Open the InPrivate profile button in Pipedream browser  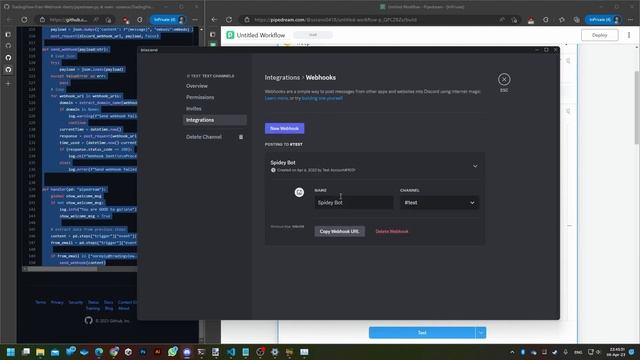click(x=603, y=20)
